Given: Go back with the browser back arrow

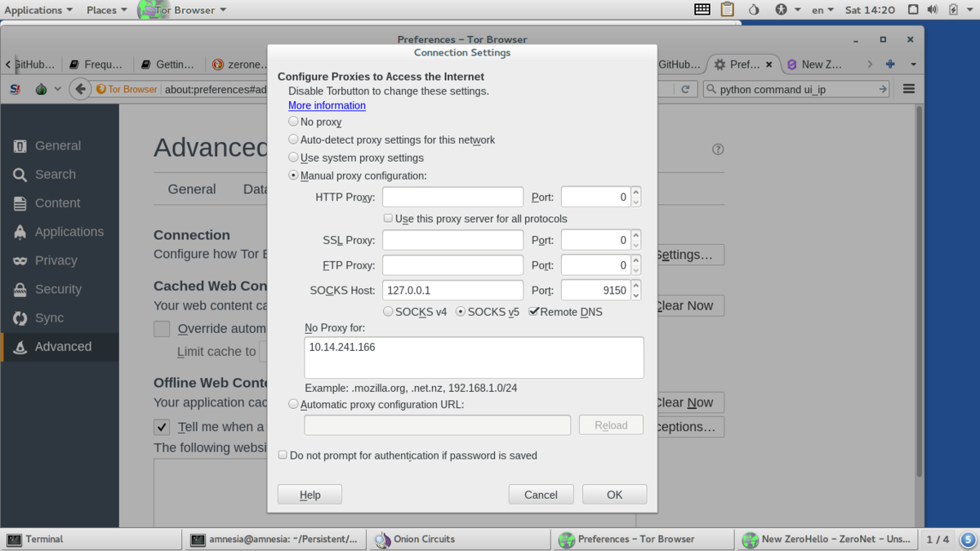Looking at the screenshot, I should pyautogui.click(x=79, y=89).
